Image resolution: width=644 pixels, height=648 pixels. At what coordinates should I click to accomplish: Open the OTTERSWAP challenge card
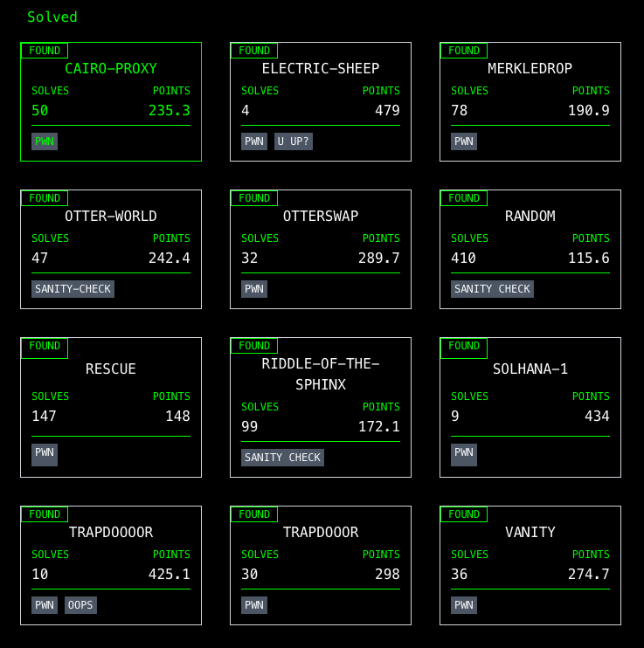[x=321, y=249]
